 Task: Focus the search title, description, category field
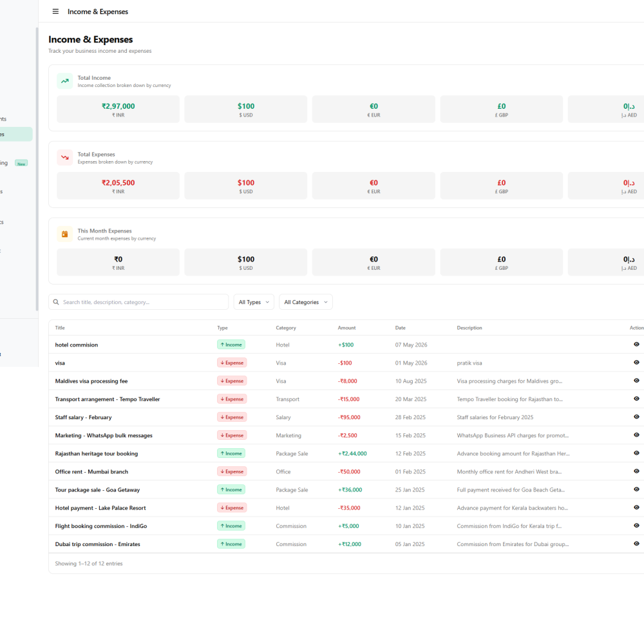point(138,302)
